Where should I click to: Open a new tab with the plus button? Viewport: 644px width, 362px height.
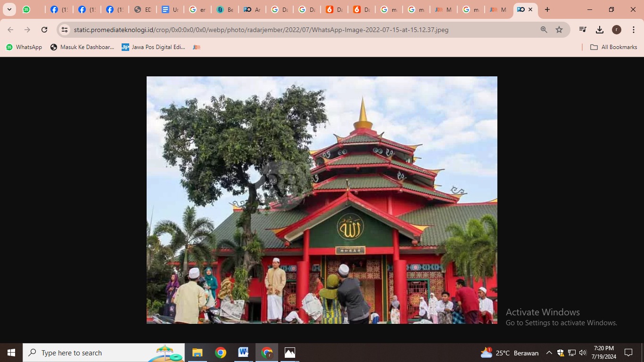(x=547, y=9)
